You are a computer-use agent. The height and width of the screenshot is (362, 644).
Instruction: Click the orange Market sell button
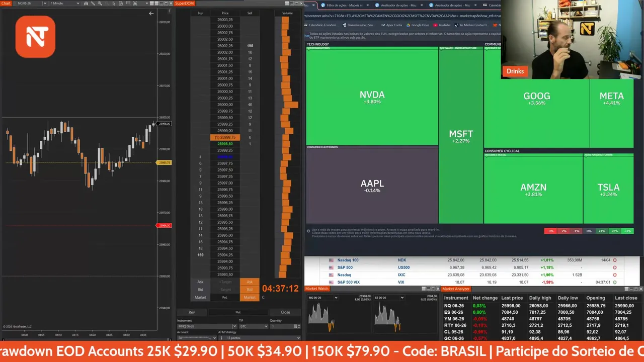click(250, 297)
